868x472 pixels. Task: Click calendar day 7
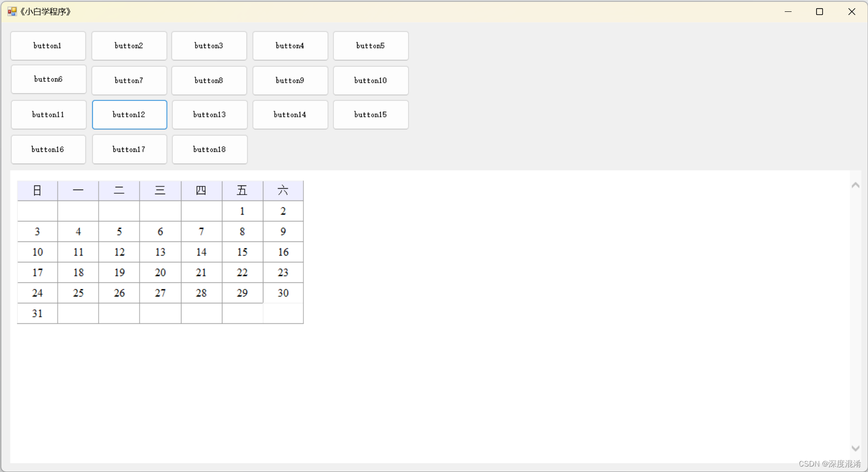[202, 231]
